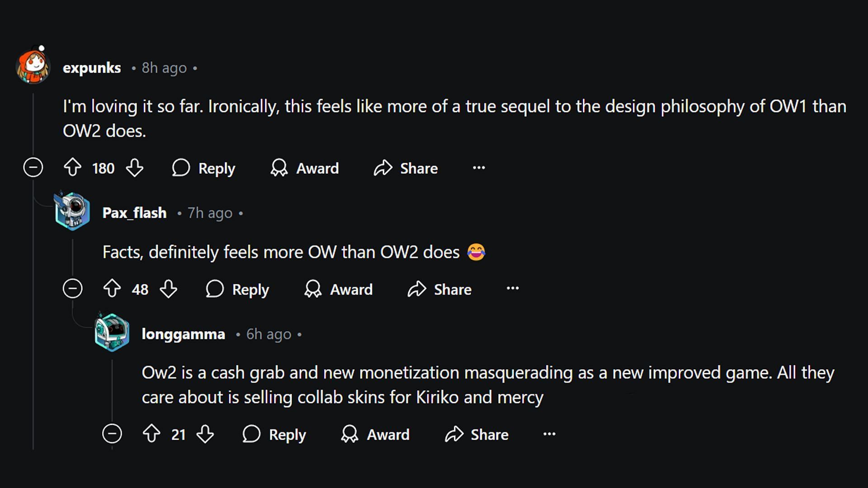The height and width of the screenshot is (488, 868).
Task: Click the upvote arrow on expunks comment
Action: click(73, 168)
